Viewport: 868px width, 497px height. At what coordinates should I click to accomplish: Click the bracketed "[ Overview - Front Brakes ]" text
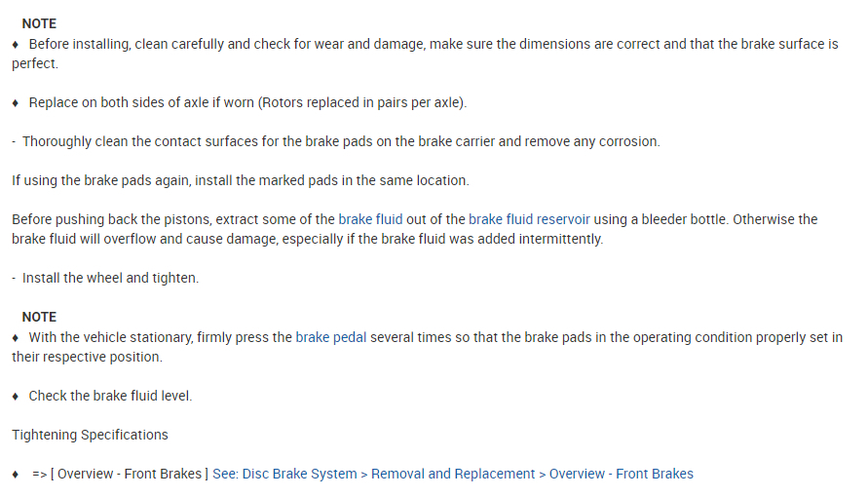click(130, 475)
